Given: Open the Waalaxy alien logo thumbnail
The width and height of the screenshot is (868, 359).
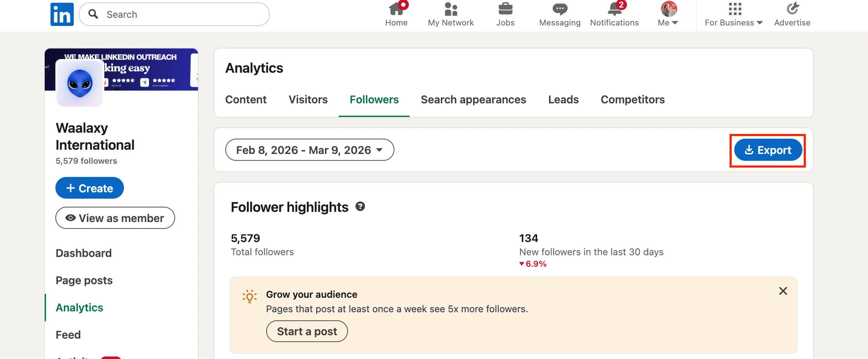Looking at the screenshot, I should point(80,83).
